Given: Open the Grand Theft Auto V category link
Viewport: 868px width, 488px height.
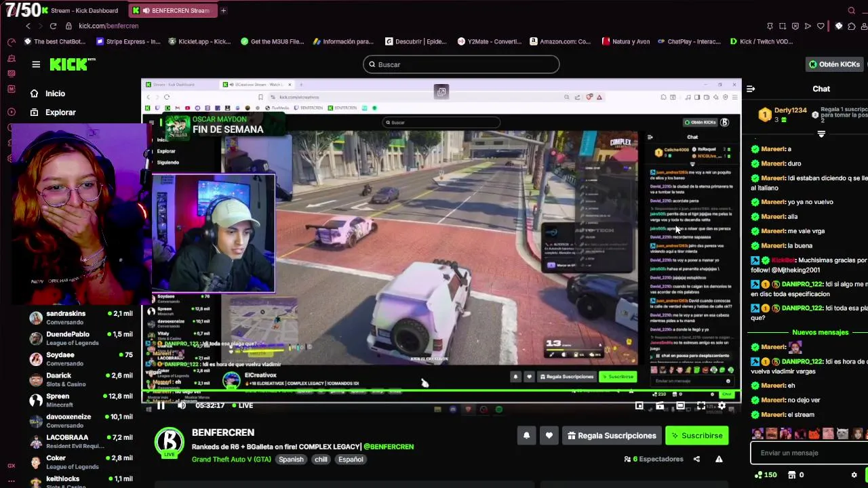Looking at the screenshot, I should [231, 459].
